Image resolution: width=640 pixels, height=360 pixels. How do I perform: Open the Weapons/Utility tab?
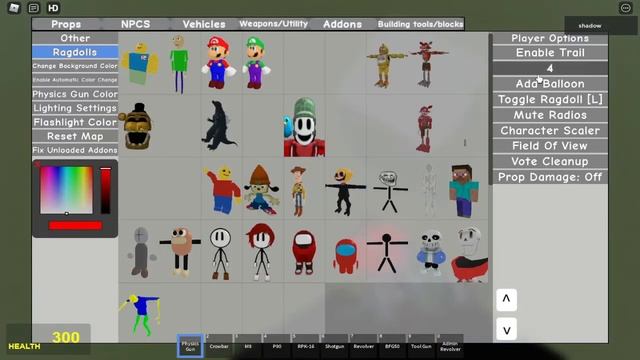coord(273,24)
